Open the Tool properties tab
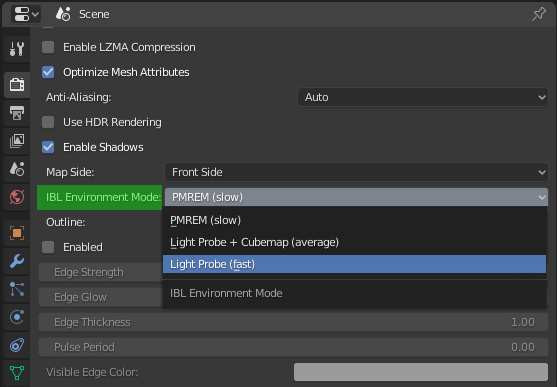The image size is (557, 387). pyautogui.click(x=17, y=49)
